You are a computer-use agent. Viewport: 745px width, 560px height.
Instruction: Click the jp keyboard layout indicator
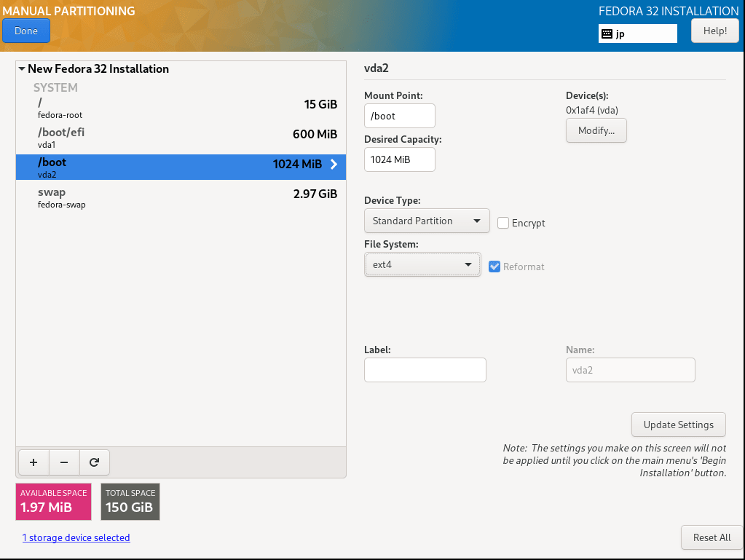(x=638, y=33)
